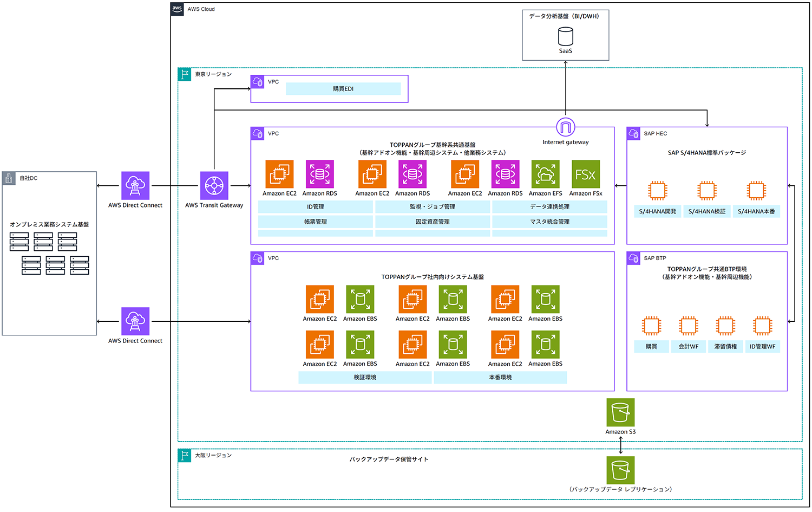812x512 pixels.
Task: Click the 東京リージョン flag icon
Action: pyautogui.click(x=185, y=74)
